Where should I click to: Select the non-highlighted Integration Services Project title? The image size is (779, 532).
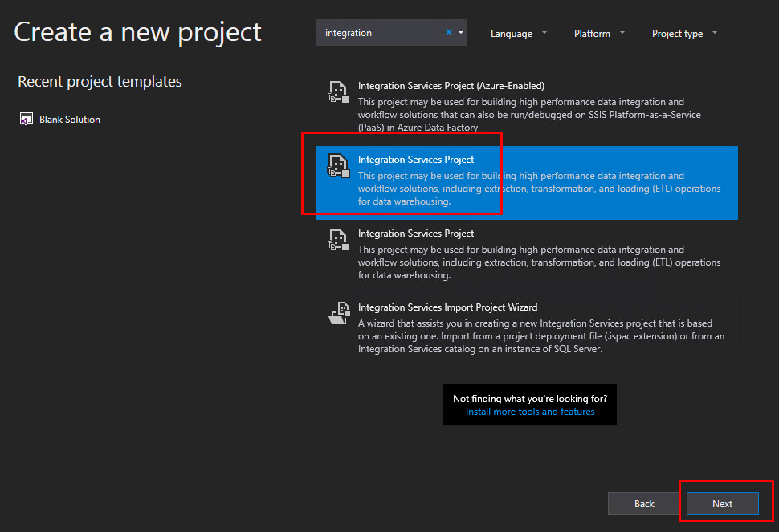pyautogui.click(x=416, y=234)
